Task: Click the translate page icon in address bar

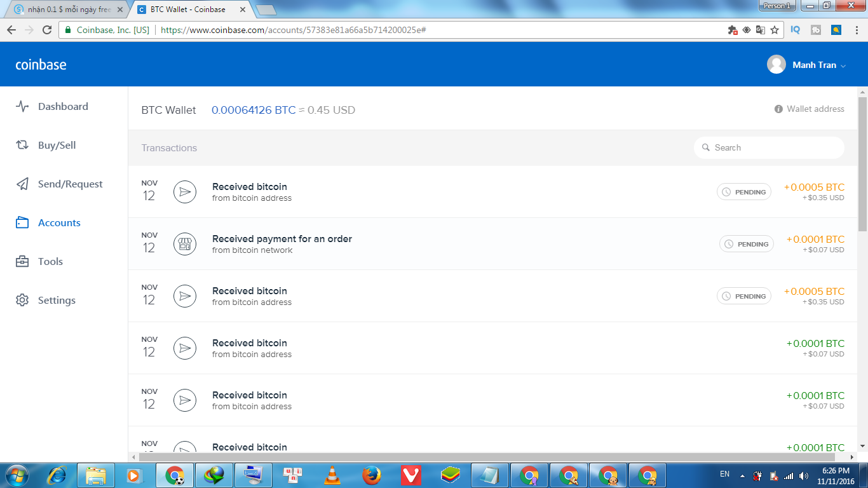Action: 761,30
